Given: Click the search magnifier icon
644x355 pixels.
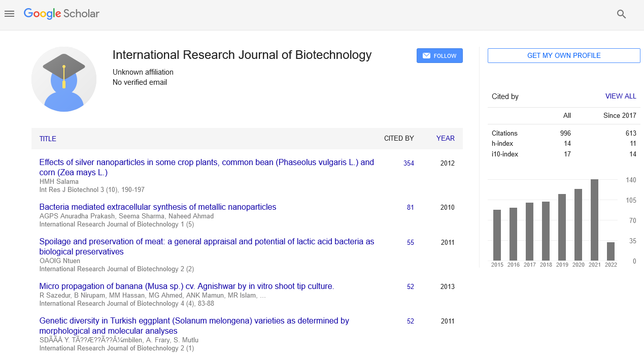Looking at the screenshot, I should coord(622,14).
